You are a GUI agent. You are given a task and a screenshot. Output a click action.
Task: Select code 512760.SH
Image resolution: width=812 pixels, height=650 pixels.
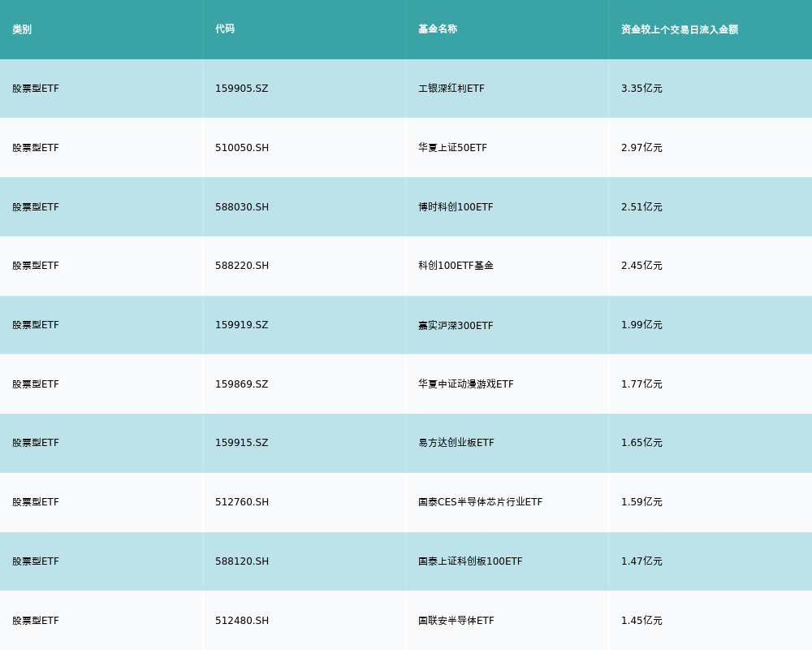click(x=242, y=502)
